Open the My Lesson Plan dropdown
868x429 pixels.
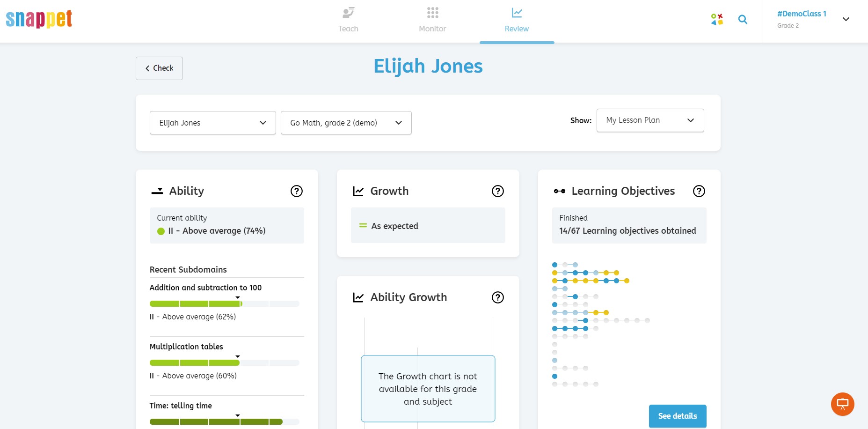pyautogui.click(x=650, y=120)
